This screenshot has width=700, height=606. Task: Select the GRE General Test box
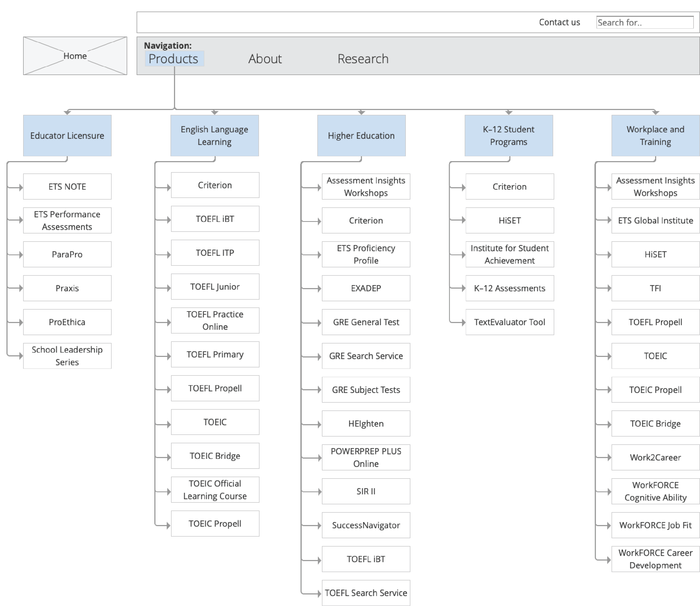click(366, 322)
